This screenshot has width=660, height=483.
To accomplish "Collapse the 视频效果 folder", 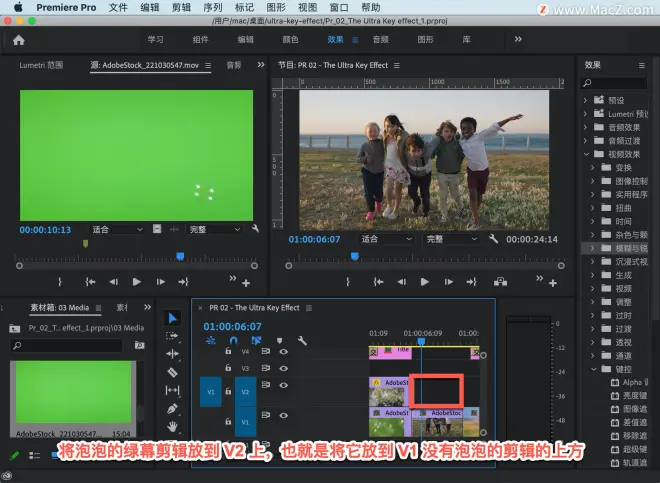I will [586, 154].
